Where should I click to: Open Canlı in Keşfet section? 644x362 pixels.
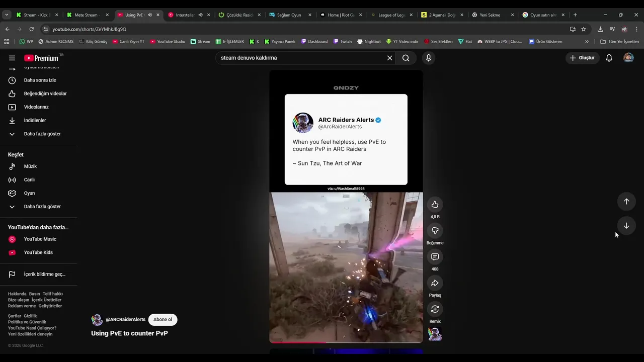tap(39, 179)
